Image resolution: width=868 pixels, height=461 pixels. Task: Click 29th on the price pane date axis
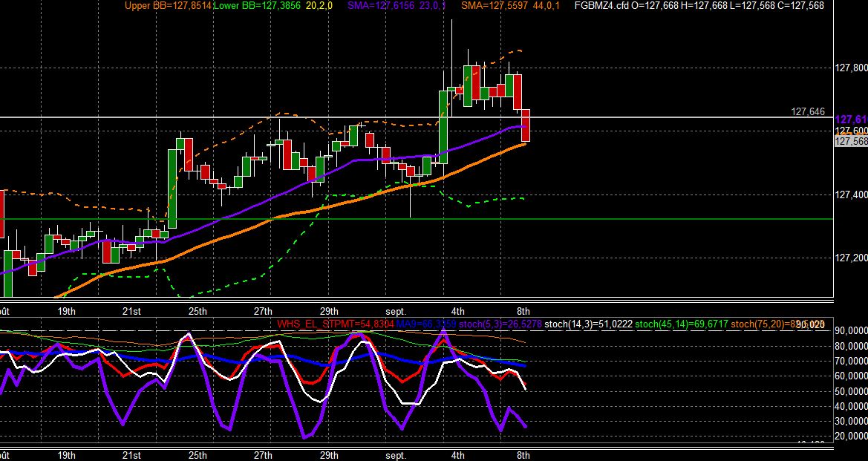[x=329, y=311]
